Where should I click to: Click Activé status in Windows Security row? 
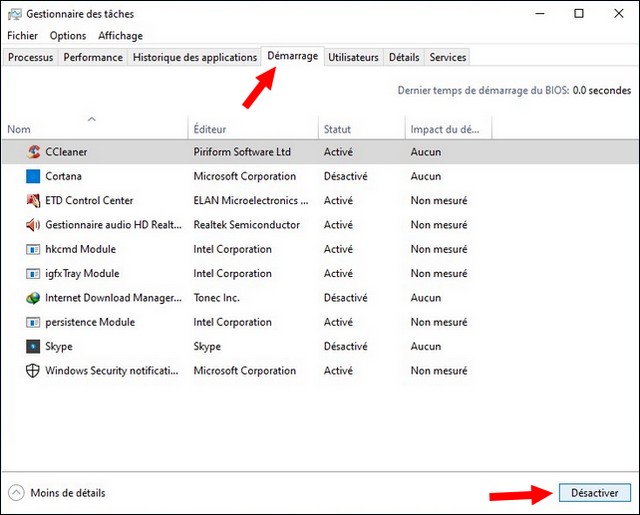[338, 371]
